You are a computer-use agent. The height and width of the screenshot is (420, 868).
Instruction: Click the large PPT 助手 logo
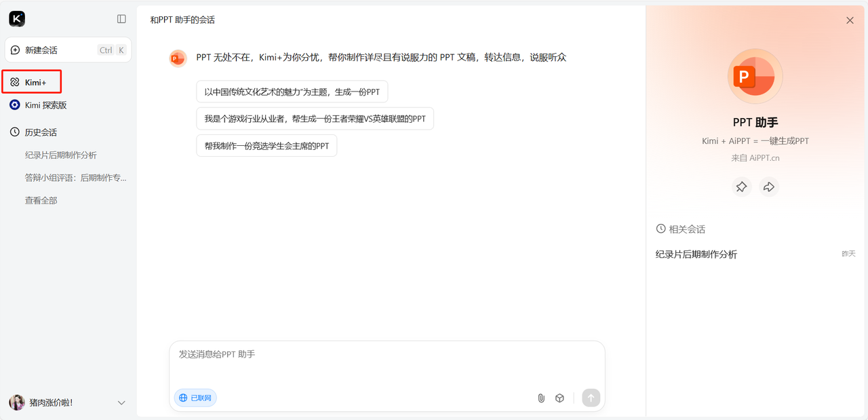(x=755, y=77)
